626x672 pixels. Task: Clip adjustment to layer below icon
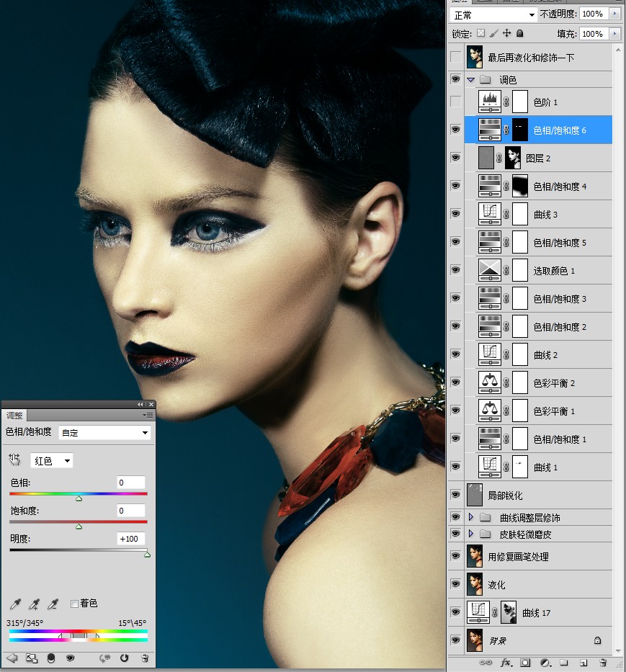51,658
